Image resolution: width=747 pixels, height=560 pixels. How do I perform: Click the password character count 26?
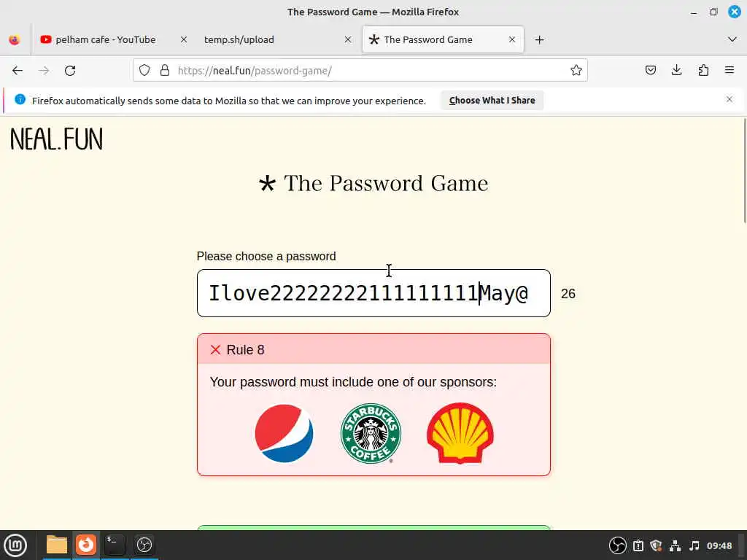[568, 294]
